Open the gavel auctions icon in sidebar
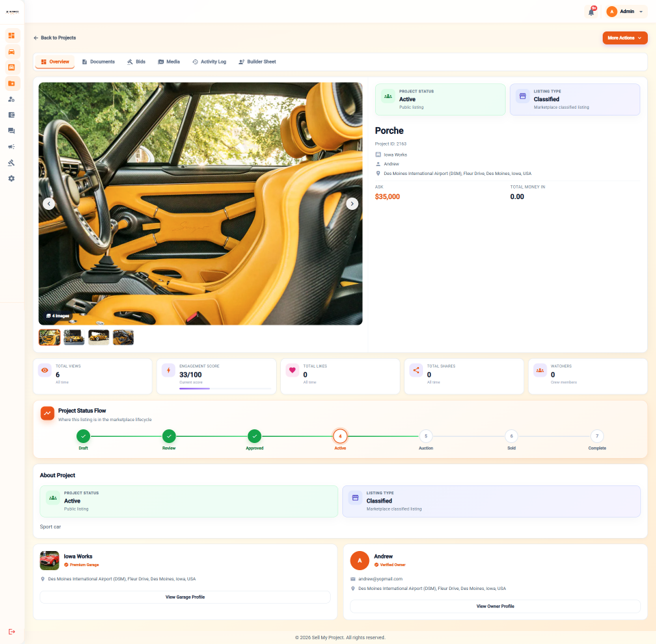Image resolution: width=656 pixels, height=644 pixels. [12, 162]
